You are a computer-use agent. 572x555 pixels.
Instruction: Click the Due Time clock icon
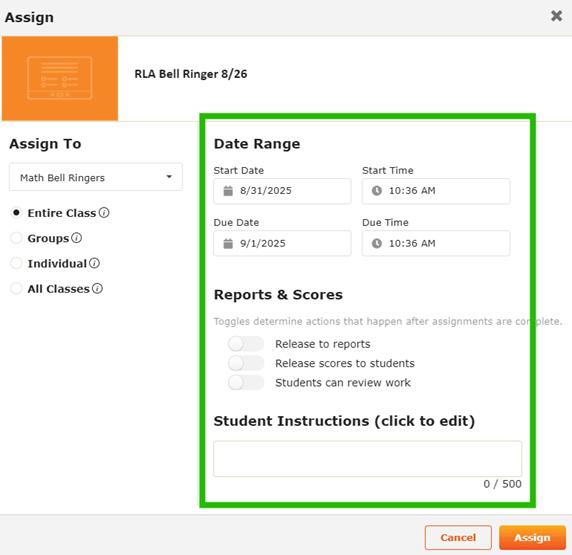click(x=376, y=243)
